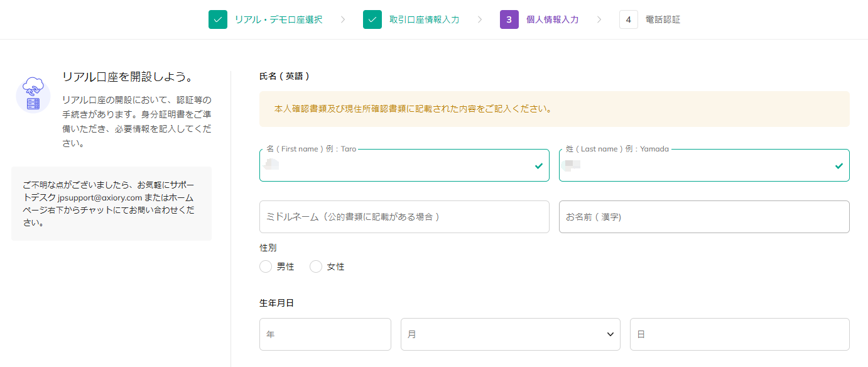Click the 電話認証 step label
The height and width of the screenshot is (367, 868).
pyautogui.click(x=663, y=19)
